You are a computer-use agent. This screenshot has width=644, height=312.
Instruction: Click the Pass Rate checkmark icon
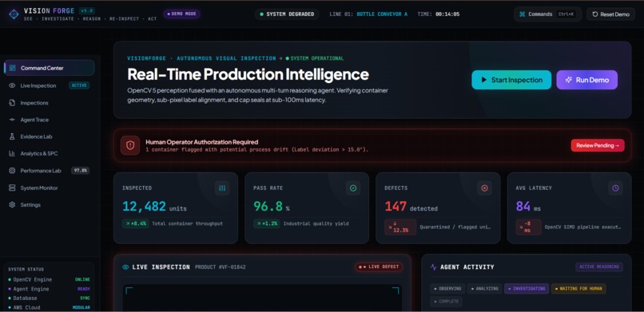tap(353, 188)
